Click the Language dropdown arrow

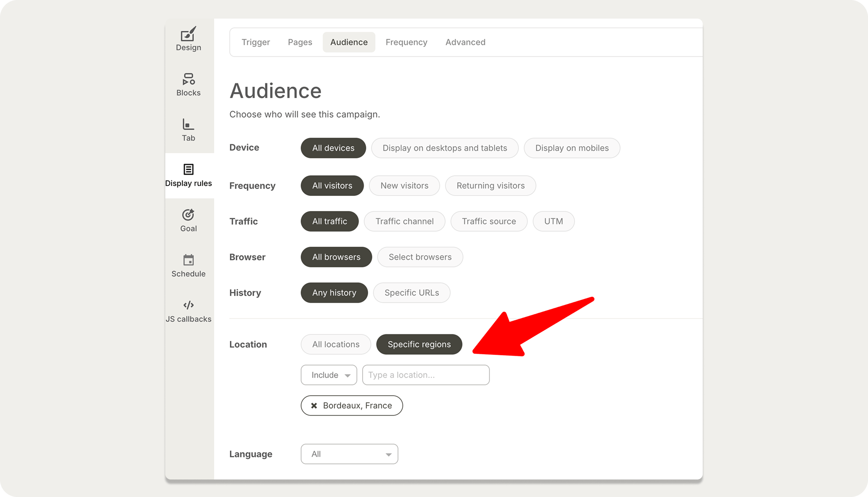pyautogui.click(x=389, y=454)
